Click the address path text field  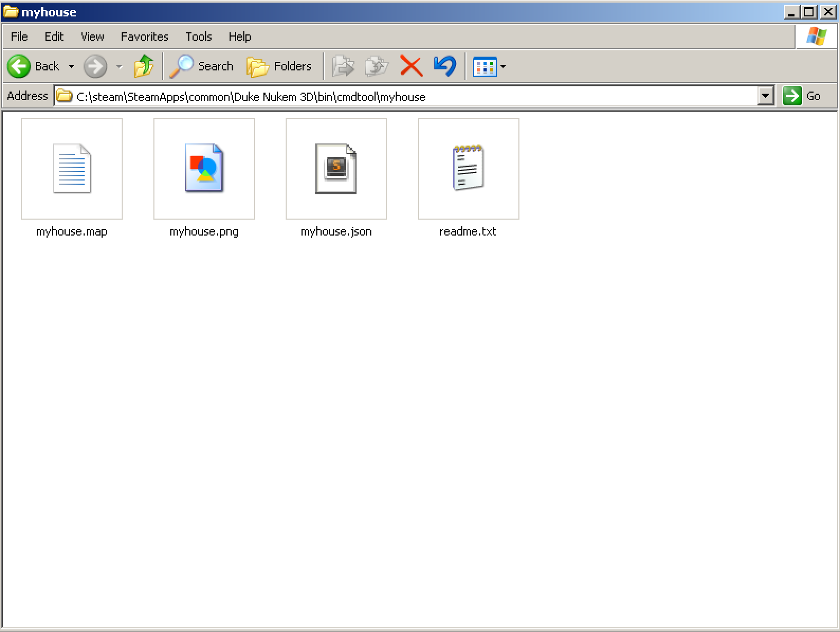point(415,96)
